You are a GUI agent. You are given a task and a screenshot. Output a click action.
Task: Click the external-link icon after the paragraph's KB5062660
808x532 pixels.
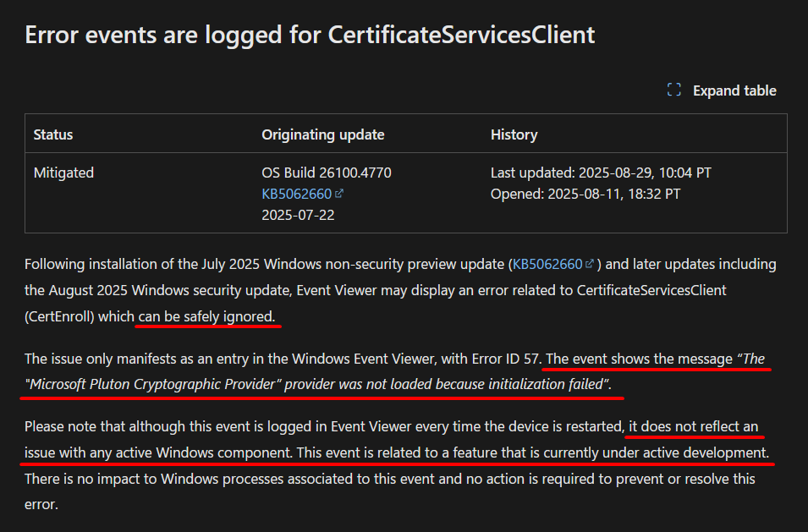[x=590, y=264]
